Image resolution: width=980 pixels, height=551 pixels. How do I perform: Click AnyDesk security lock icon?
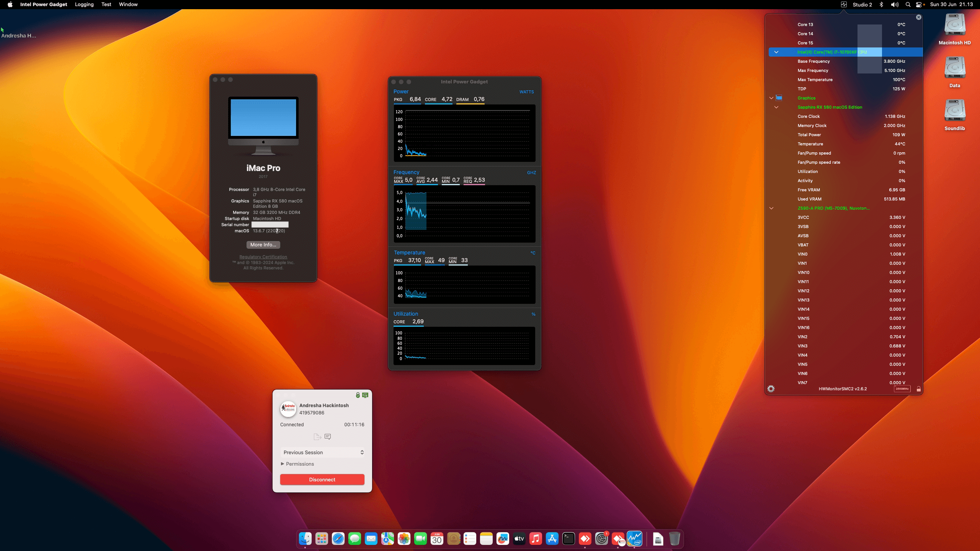click(x=358, y=395)
